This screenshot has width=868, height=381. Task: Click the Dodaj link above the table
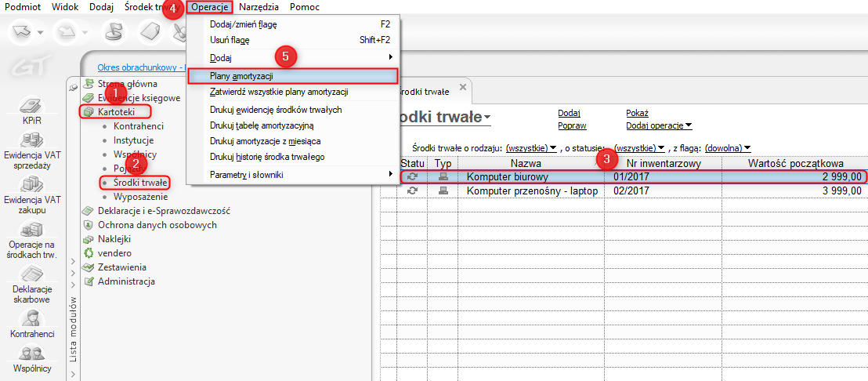(x=569, y=113)
